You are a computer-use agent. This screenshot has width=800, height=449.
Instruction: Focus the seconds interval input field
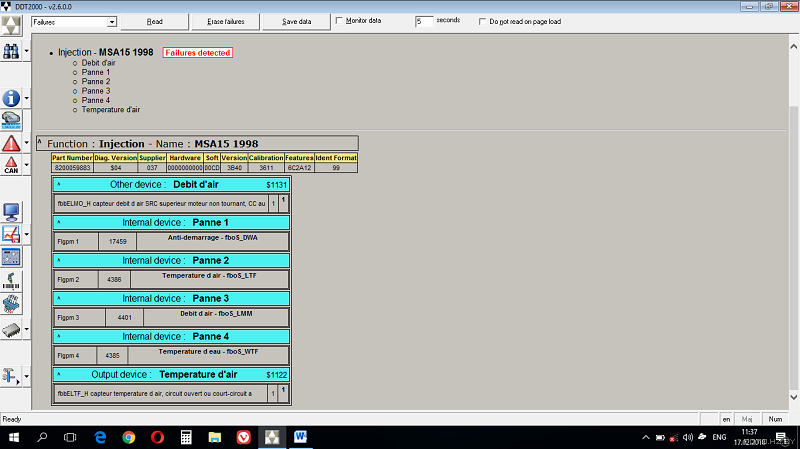tap(424, 21)
